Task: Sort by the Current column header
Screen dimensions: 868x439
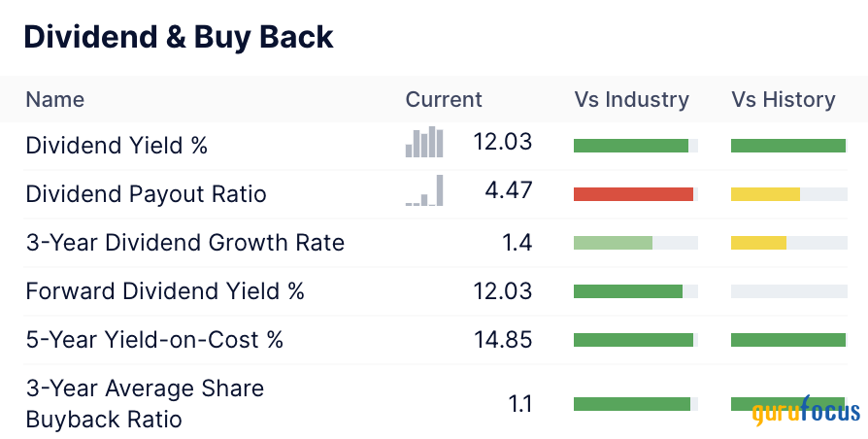Action: (444, 99)
